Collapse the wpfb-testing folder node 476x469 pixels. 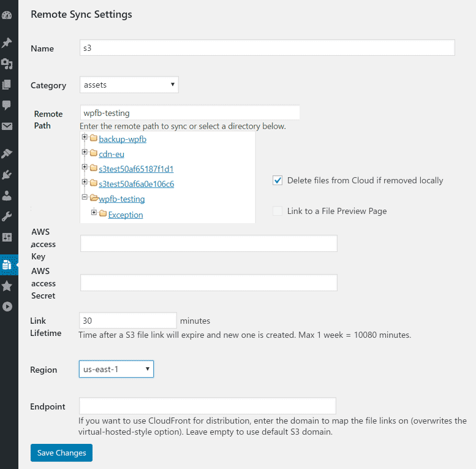pyautogui.click(x=85, y=197)
